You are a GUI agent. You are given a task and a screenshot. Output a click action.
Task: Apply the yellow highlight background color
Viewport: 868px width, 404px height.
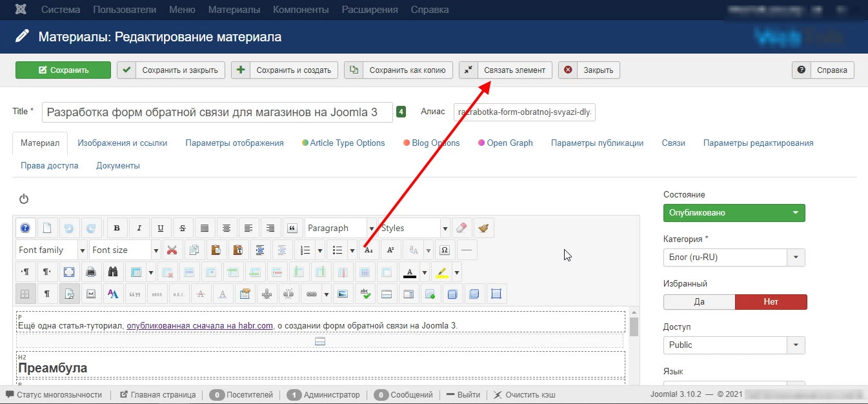(441, 272)
